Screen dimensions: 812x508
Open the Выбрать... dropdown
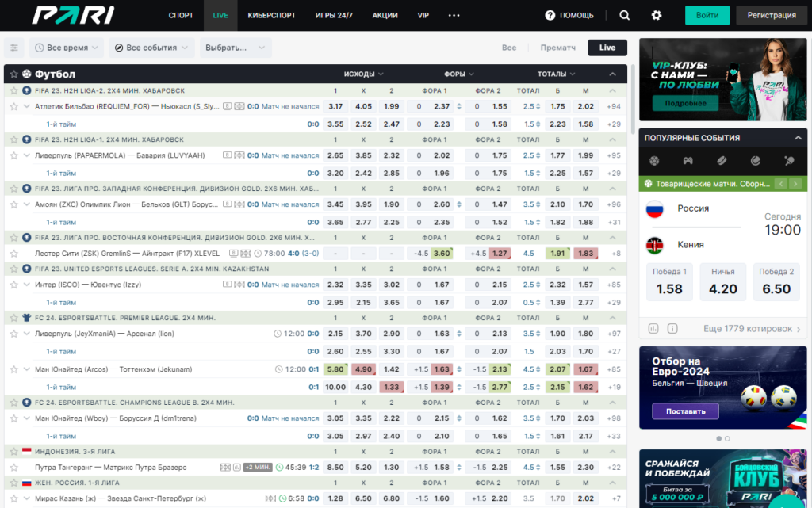pos(235,48)
